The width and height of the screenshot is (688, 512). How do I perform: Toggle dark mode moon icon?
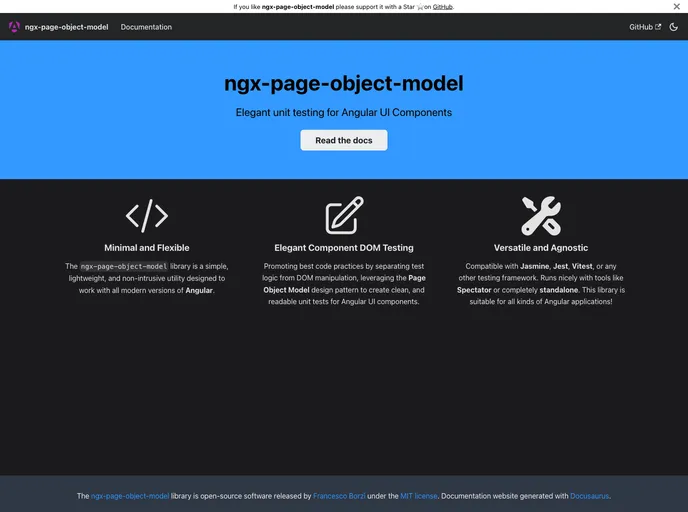673,27
